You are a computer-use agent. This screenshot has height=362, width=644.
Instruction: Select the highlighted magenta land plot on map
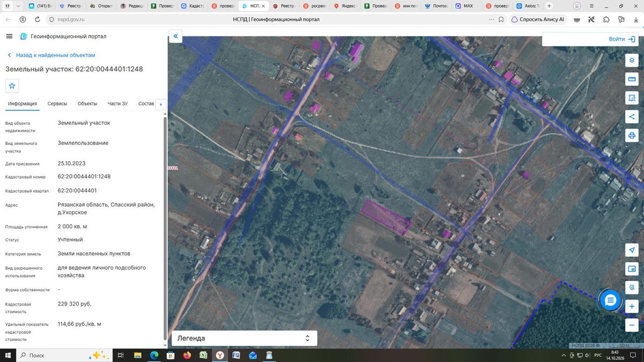click(386, 217)
